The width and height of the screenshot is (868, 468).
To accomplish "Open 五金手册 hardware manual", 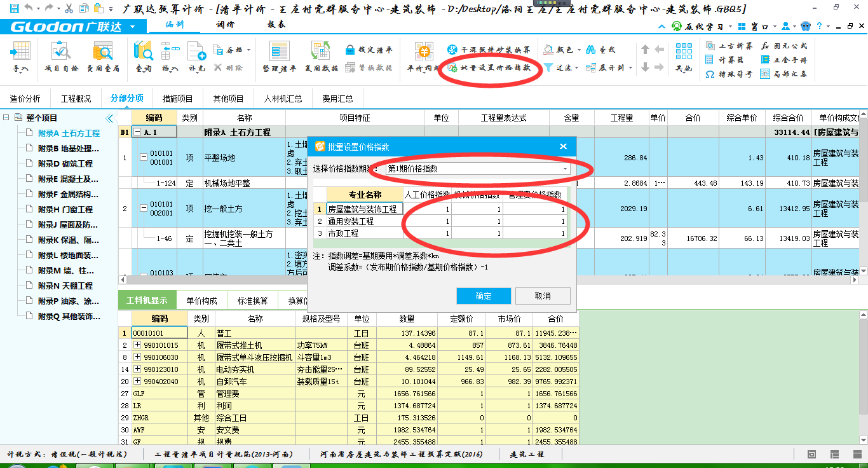I will click(x=784, y=60).
